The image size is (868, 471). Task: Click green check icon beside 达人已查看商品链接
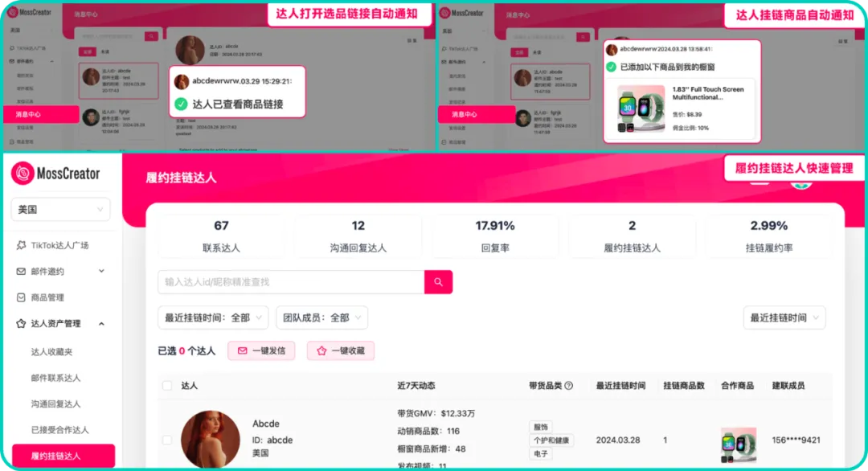181,104
